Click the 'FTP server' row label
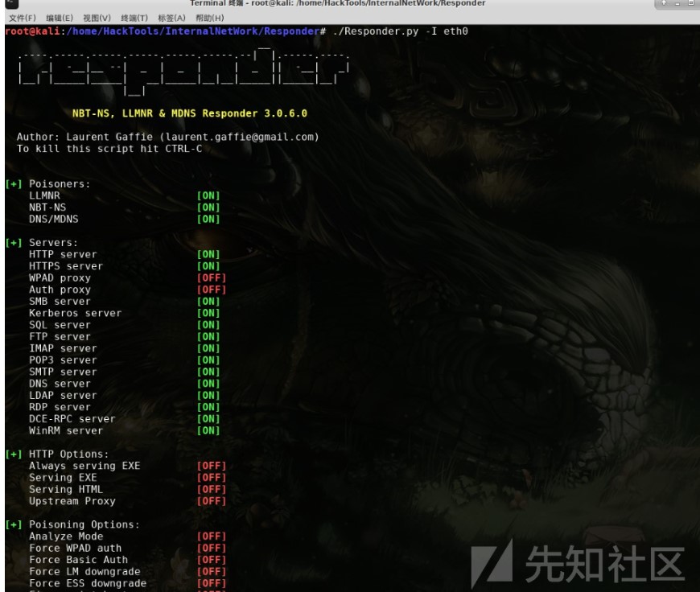 (60, 337)
